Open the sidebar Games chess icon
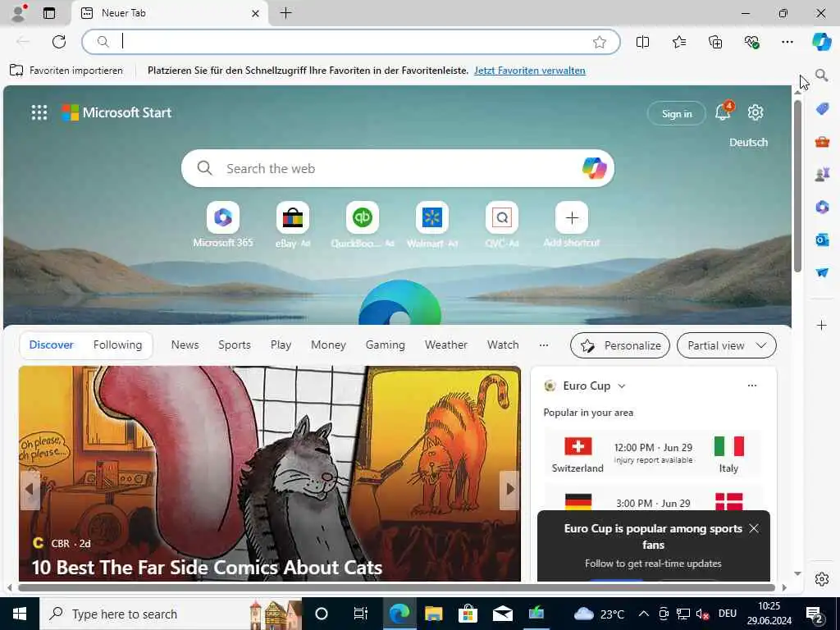The width and height of the screenshot is (840, 630). [x=822, y=174]
